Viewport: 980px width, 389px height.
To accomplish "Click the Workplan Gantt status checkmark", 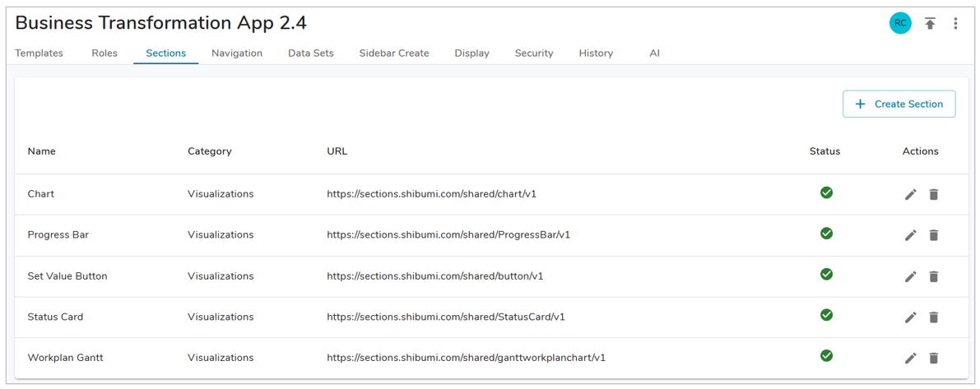I will [826, 356].
